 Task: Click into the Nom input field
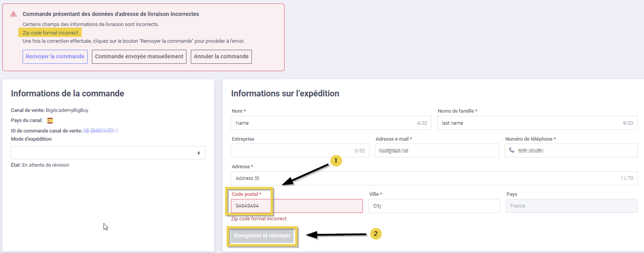(x=323, y=123)
